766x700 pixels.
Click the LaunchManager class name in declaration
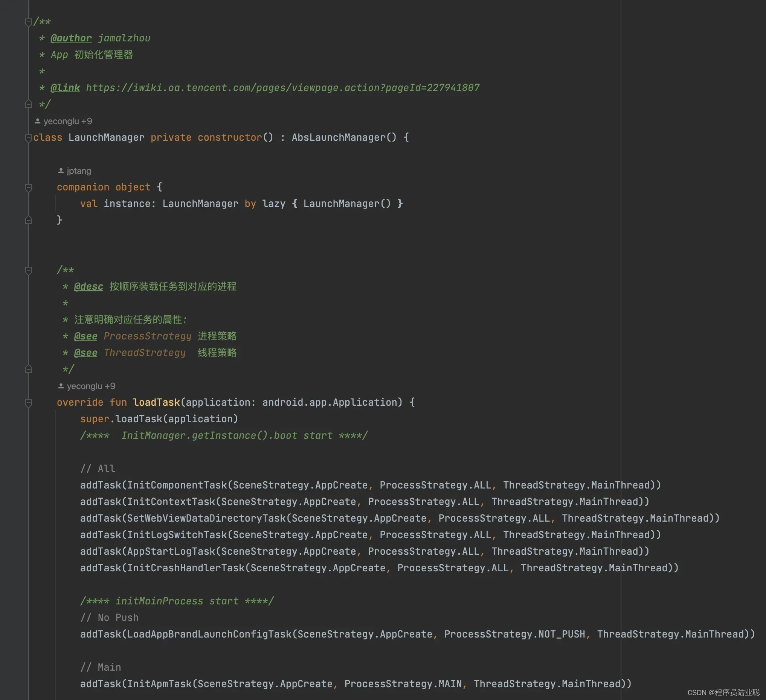[x=106, y=137]
